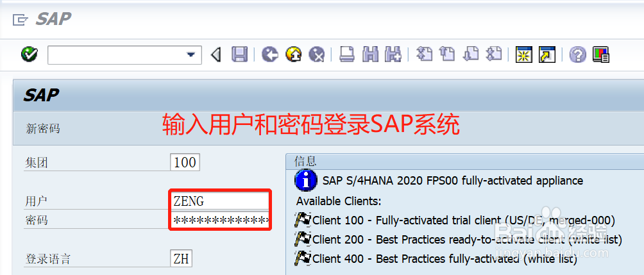Image resolution: width=644 pixels, height=275 pixels.
Task: Click the 集团 client field with 100
Action: tap(185, 163)
